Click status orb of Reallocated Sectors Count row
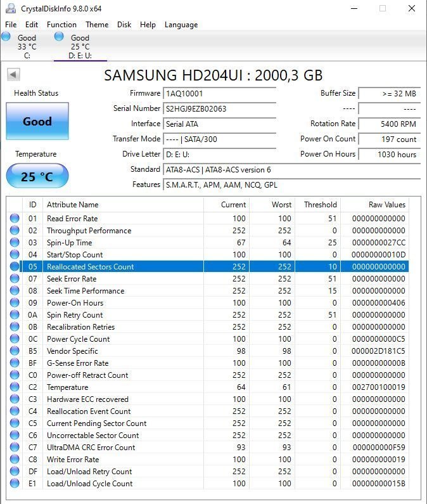 pos(15,266)
